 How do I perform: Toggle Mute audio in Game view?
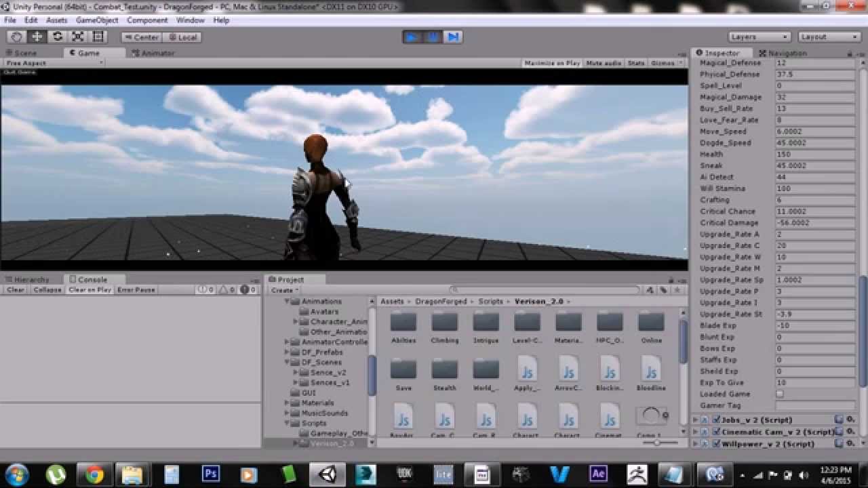[604, 63]
